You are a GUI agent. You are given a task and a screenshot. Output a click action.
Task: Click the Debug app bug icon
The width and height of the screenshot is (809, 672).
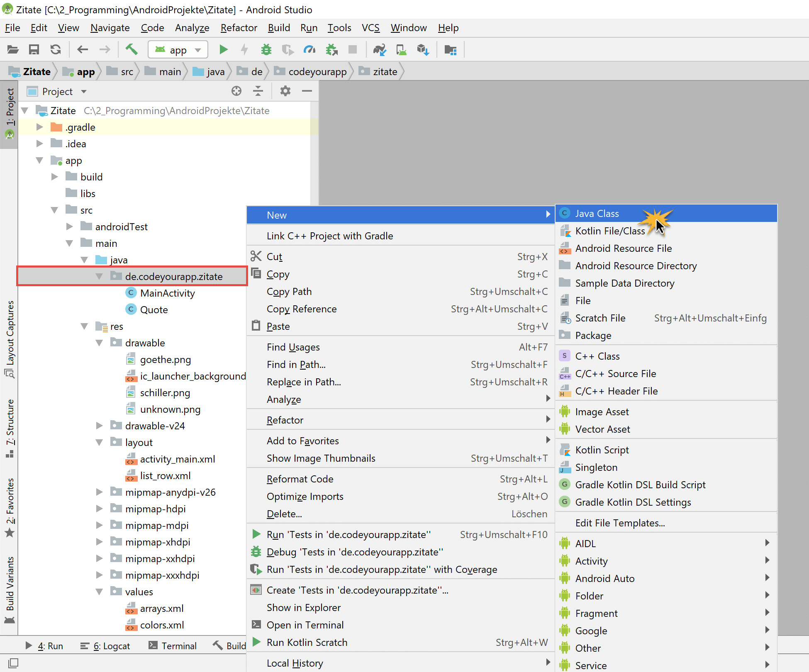coord(266,50)
